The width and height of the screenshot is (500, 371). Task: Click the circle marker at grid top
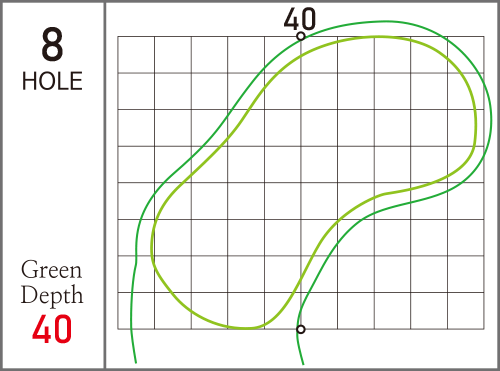pyautogui.click(x=301, y=36)
